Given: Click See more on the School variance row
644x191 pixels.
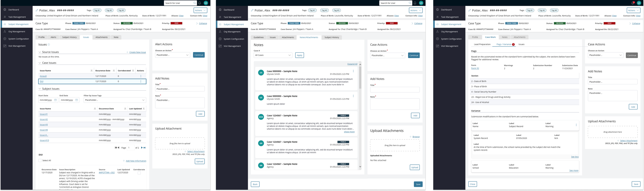Looking at the screenshot, I should (574, 171).
